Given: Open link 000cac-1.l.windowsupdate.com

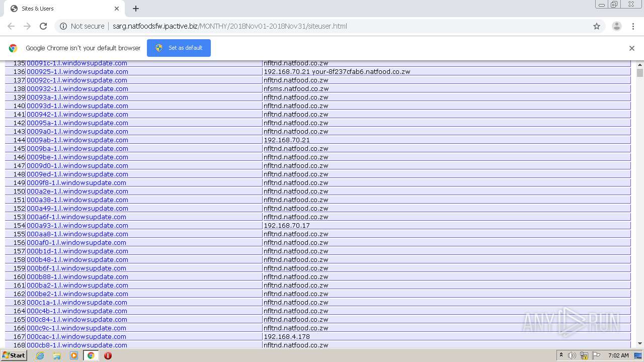Looking at the screenshot, I should click(76, 337).
